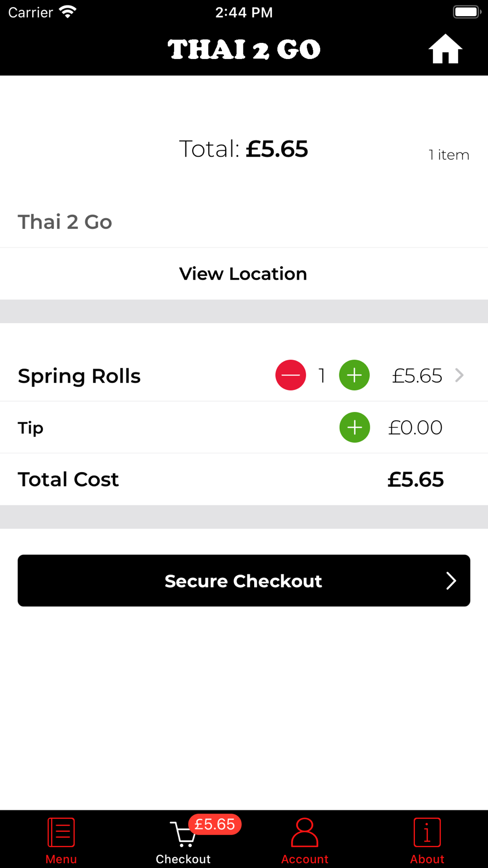Open the Account tab
Screen dimensions: 488x868
click(305, 841)
